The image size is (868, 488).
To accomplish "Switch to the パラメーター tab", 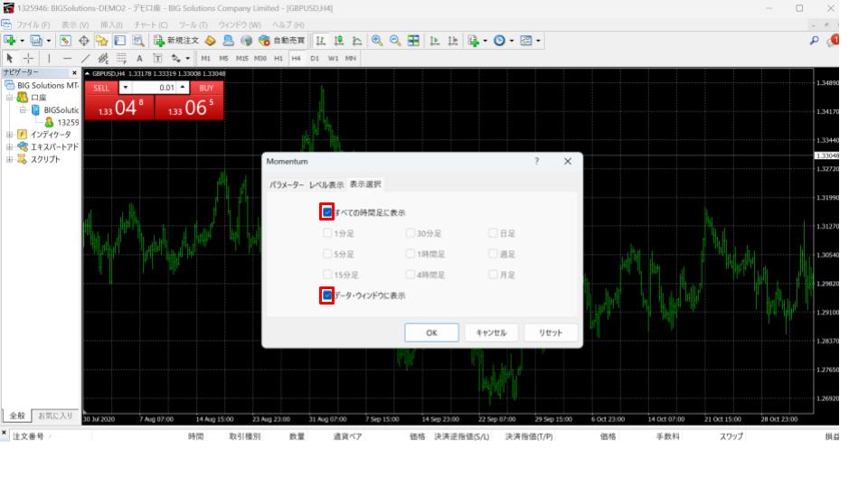I will 287,184.
